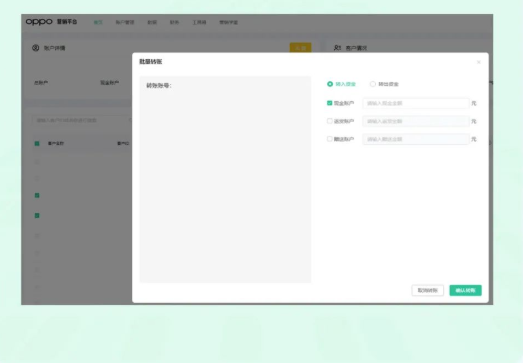Click the gift amount input field

point(416,139)
